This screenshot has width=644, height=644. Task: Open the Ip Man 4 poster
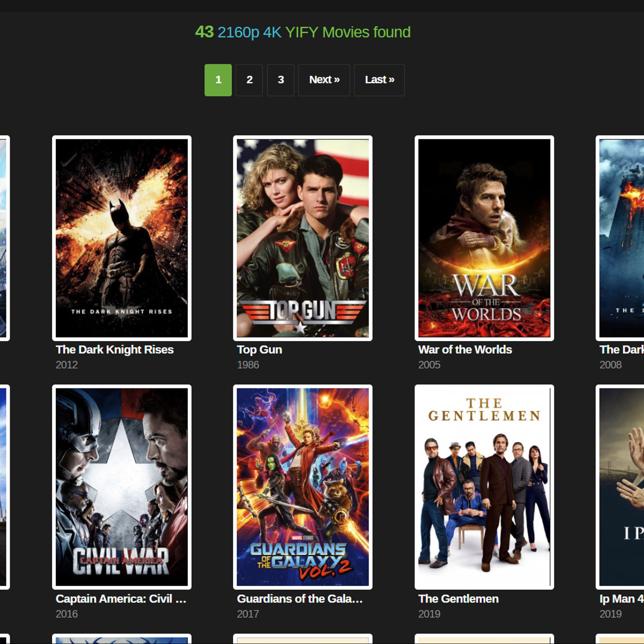click(621, 487)
